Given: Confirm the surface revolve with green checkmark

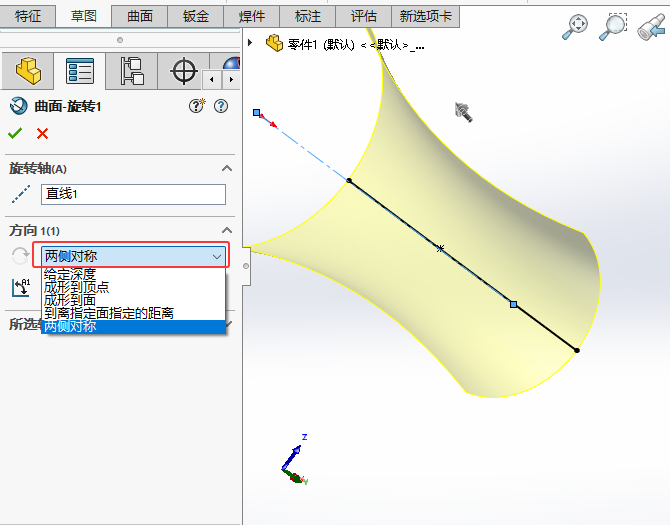Looking at the screenshot, I should 15,133.
